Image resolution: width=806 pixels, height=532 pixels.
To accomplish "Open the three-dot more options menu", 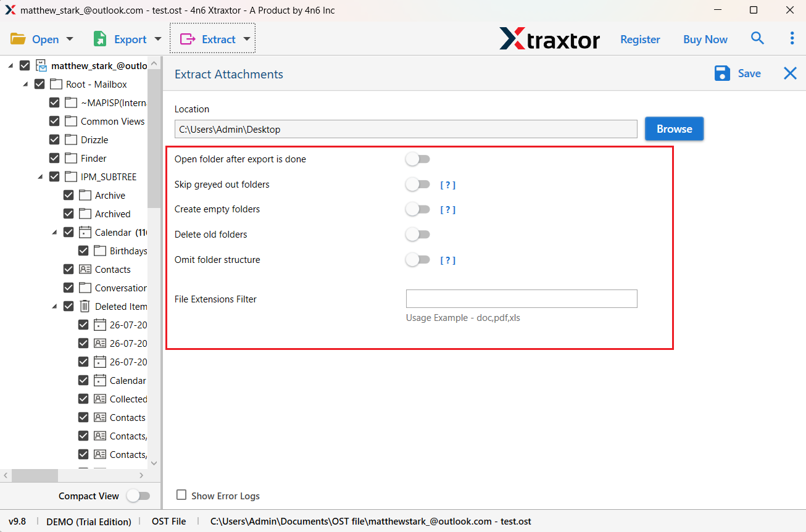I will pos(792,38).
